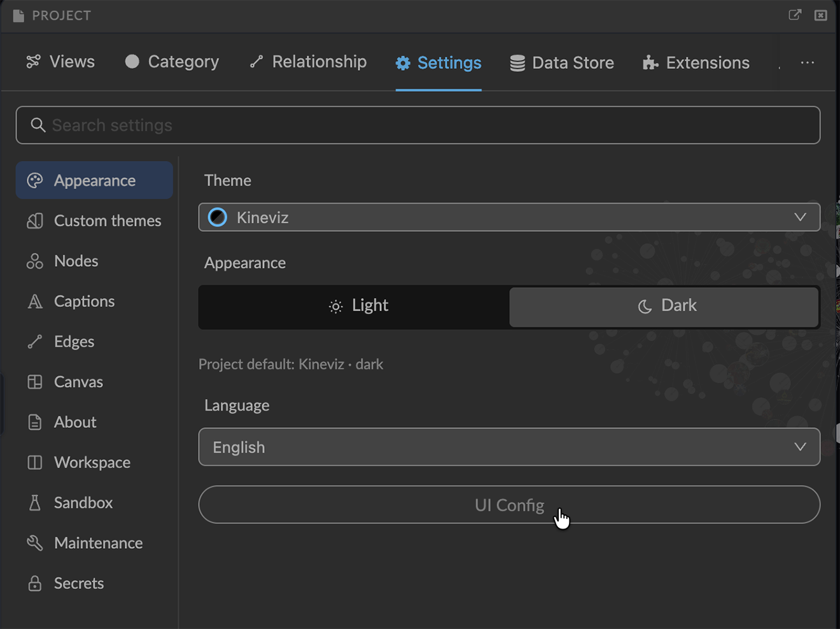Click the Sandbox flask icon
The height and width of the screenshot is (629, 840).
(35, 503)
